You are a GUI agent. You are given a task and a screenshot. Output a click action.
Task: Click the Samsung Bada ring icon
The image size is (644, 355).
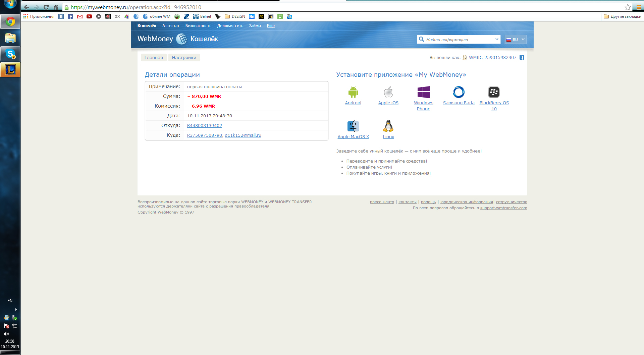(459, 92)
